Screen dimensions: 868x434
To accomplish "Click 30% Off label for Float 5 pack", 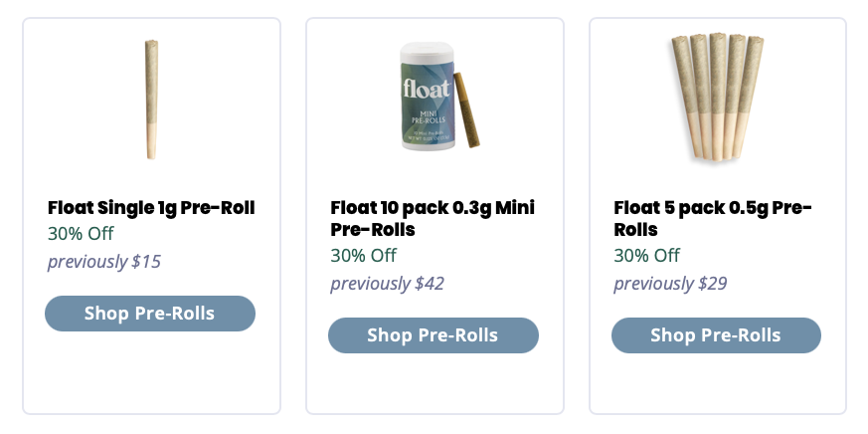I will [x=647, y=256].
